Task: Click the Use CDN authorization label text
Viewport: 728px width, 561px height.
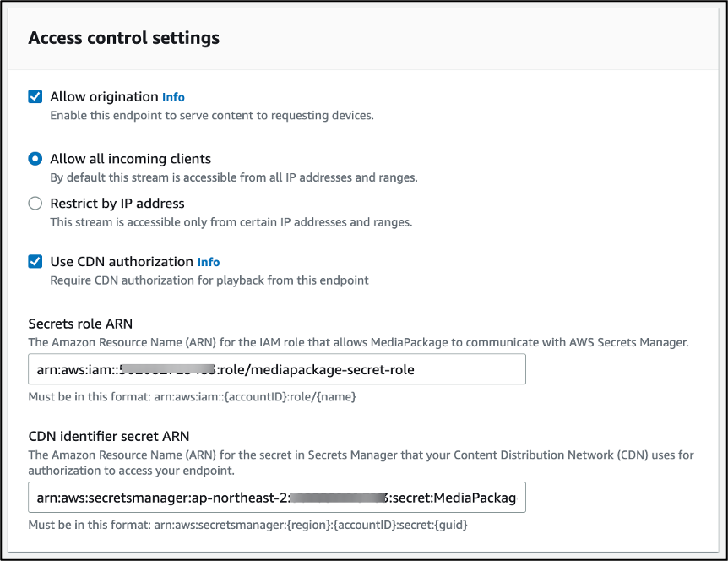Action: pyautogui.click(x=122, y=262)
